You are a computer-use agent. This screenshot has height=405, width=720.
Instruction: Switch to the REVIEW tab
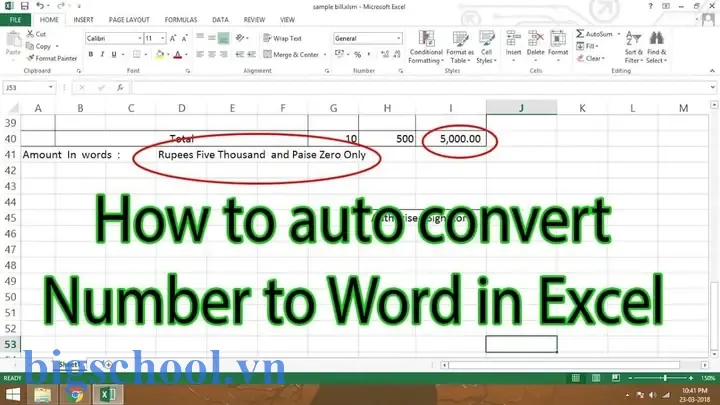pyautogui.click(x=254, y=20)
